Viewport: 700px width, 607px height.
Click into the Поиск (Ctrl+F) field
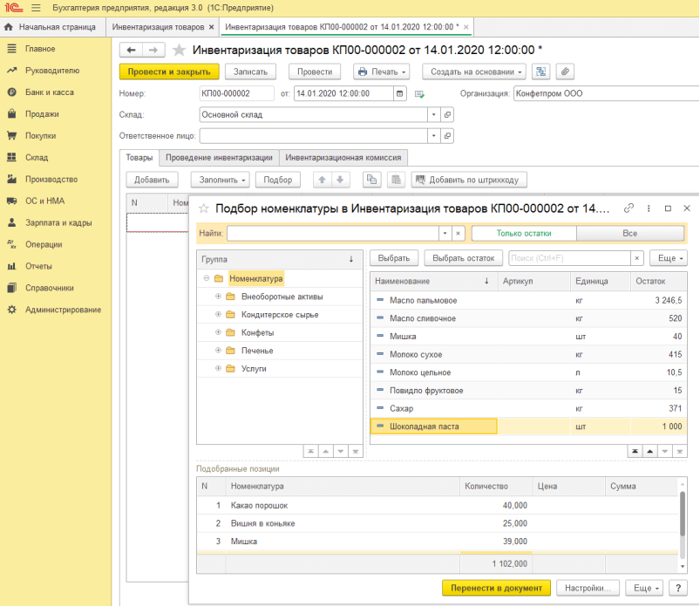pyautogui.click(x=569, y=258)
